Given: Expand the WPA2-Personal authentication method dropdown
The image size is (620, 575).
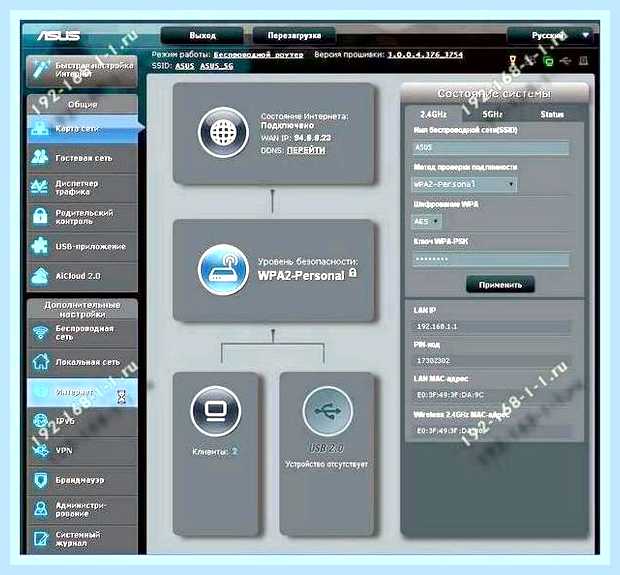Looking at the screenshot, I should tap(464, 184).
